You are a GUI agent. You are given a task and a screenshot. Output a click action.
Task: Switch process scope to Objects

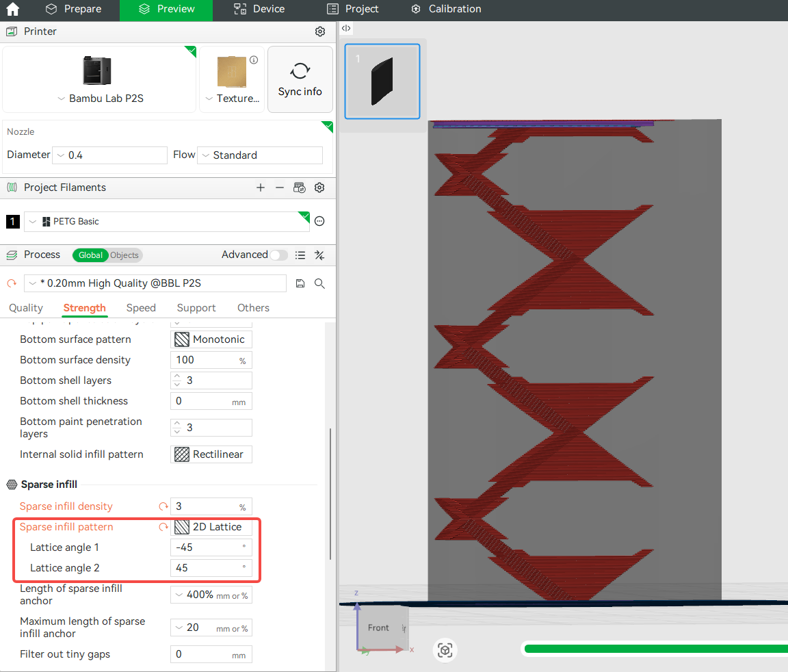(x=124, y=255)
